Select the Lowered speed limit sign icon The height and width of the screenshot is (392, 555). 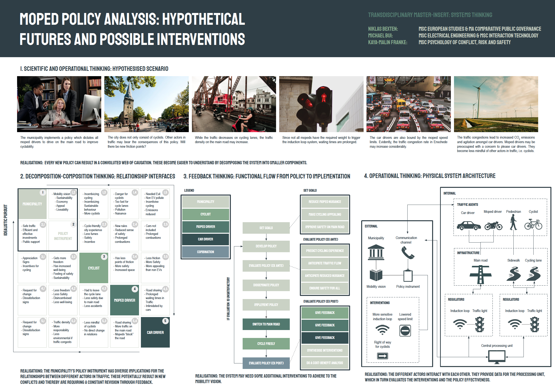click(x=405, y=331)
